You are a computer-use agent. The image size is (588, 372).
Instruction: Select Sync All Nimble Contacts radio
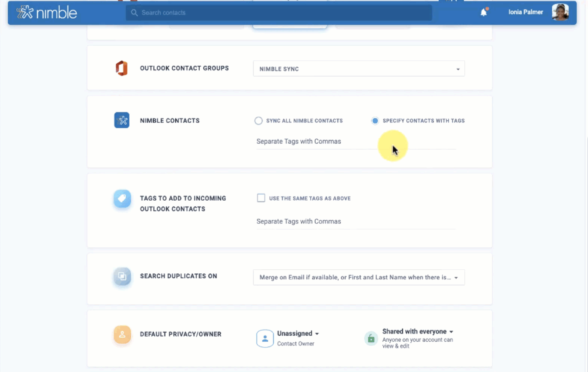[x=258, y=121]
